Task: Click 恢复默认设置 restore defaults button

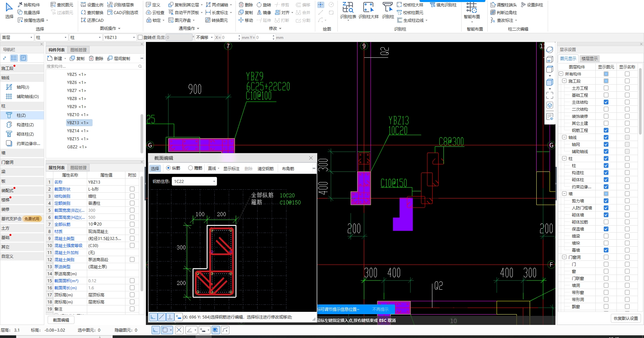Action: click(x=626, y=318)
